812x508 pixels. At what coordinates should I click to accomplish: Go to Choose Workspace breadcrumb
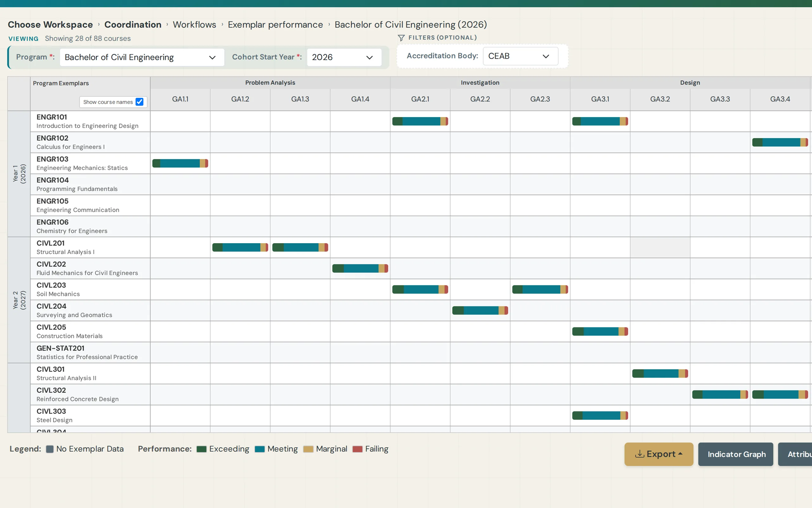(x=50, y=24)
